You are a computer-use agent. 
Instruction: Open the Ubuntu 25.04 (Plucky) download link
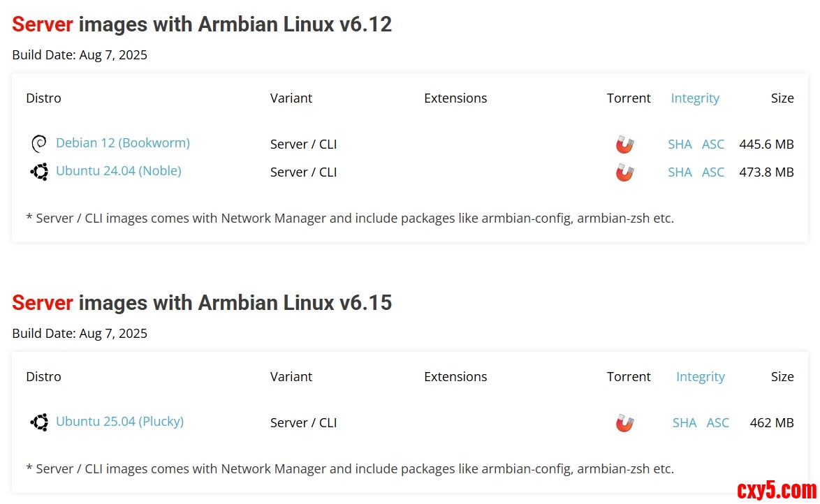pos(119,421)
